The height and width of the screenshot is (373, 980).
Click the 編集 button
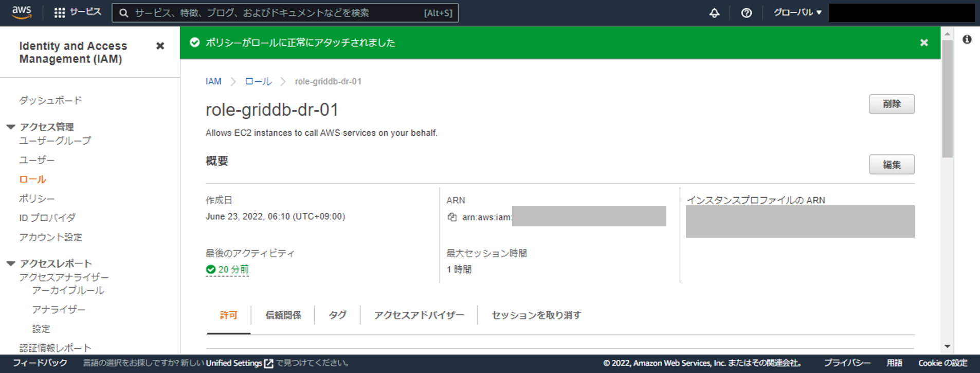891,165
